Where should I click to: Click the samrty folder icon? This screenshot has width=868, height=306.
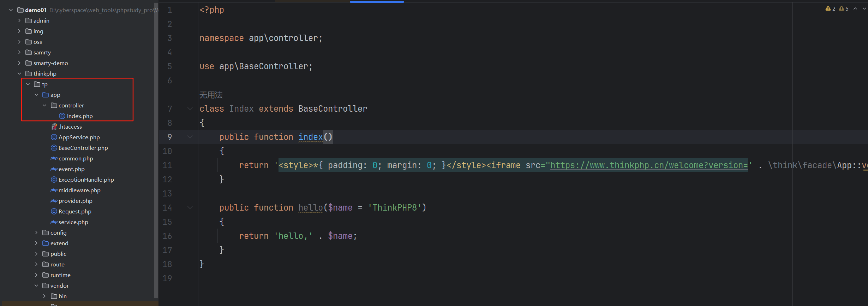click(29, 52)
